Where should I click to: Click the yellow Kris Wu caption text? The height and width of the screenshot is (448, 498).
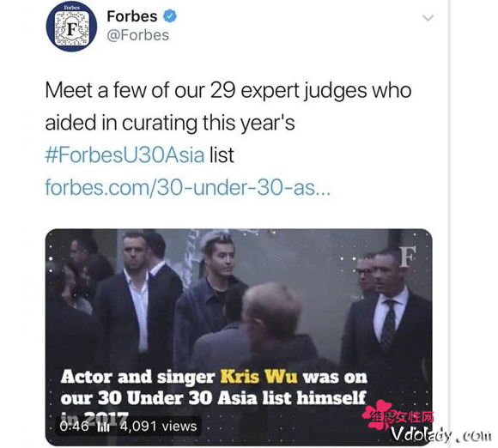tap(258, 377)
